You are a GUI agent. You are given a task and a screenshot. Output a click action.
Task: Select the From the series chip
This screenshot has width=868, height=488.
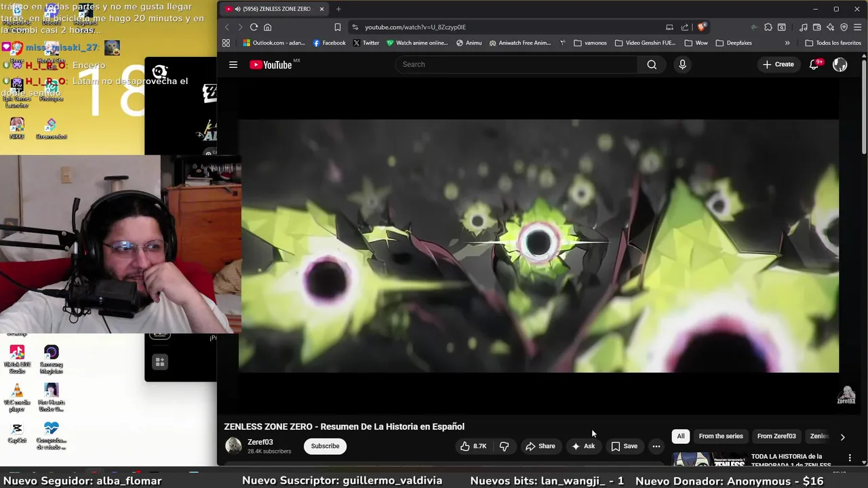[721, 436]
